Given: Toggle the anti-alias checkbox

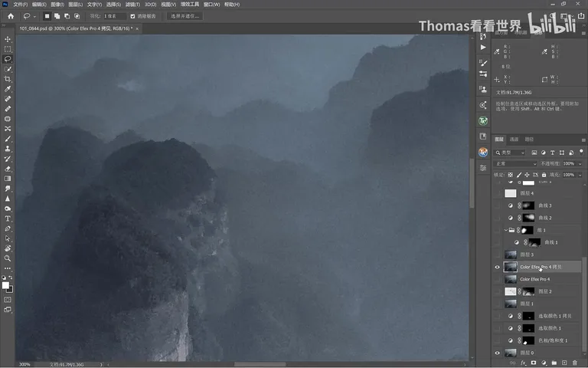Looking at the screenshot, I should (132, 16).
